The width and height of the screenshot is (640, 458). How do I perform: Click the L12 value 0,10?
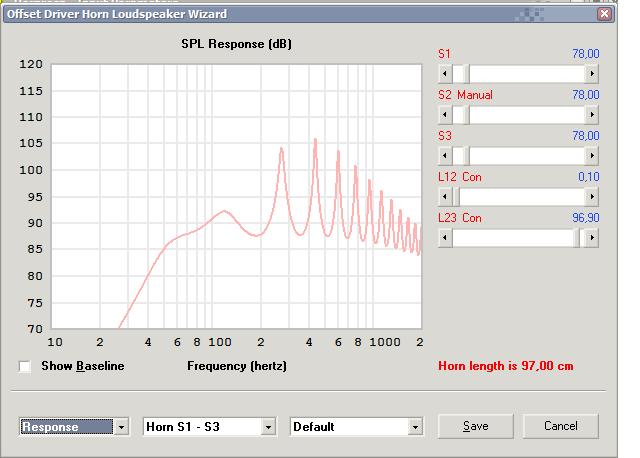pyautogui.click(x=589, y=177)
